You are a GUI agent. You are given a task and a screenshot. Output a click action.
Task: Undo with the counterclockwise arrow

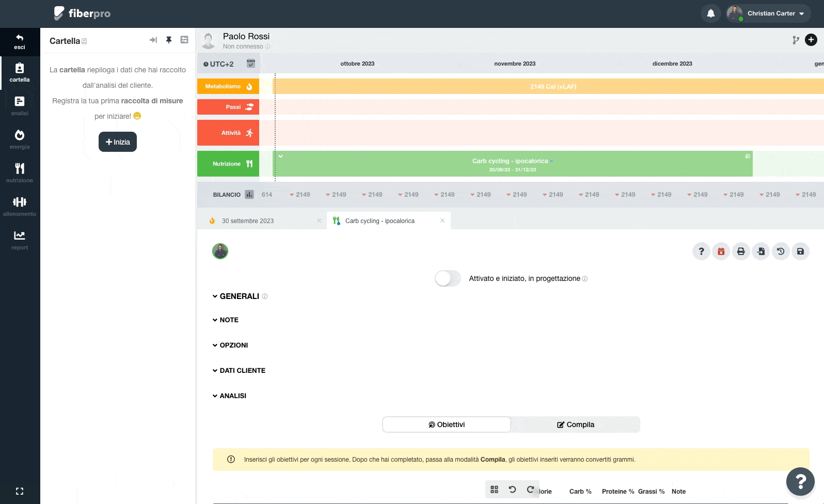tap(512, 489)
